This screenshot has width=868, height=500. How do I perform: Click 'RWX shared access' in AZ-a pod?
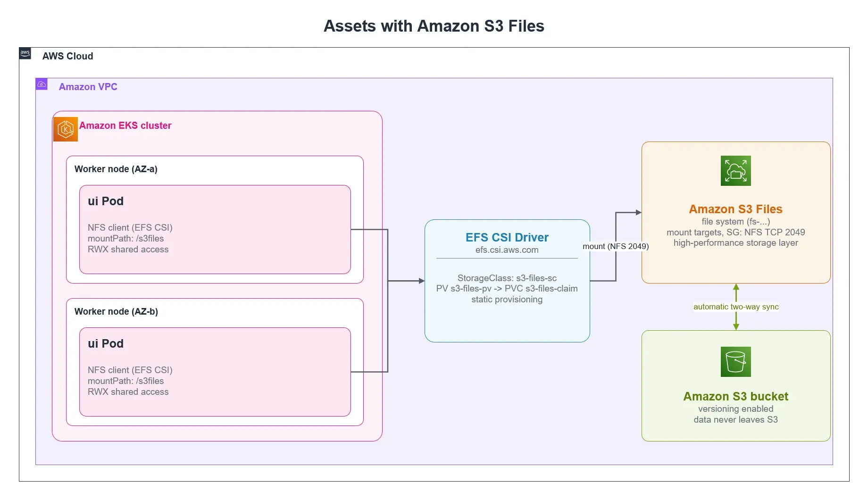pos(128,249)
